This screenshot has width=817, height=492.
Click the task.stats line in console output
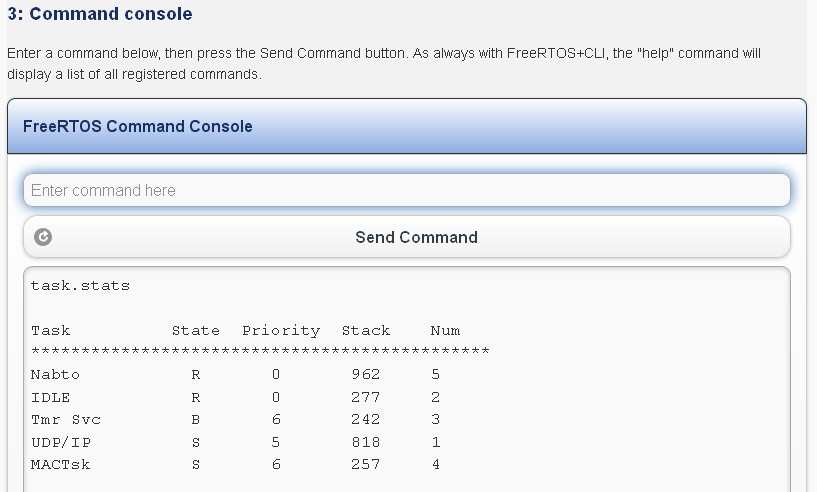(80, 286)
